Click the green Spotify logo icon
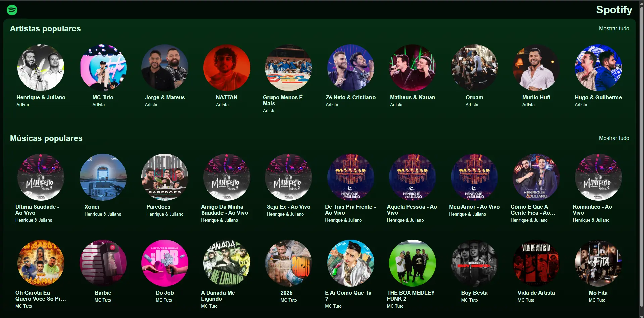 tap(12, 10)
